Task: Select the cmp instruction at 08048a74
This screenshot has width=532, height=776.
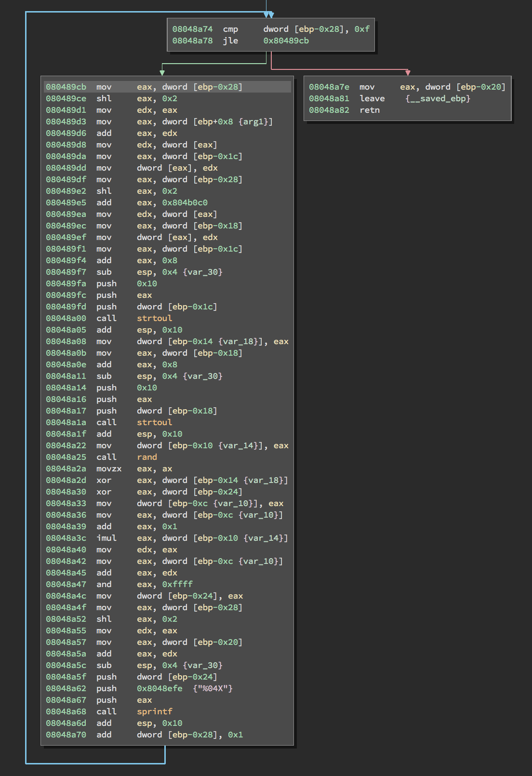Action: pos(271,29)
